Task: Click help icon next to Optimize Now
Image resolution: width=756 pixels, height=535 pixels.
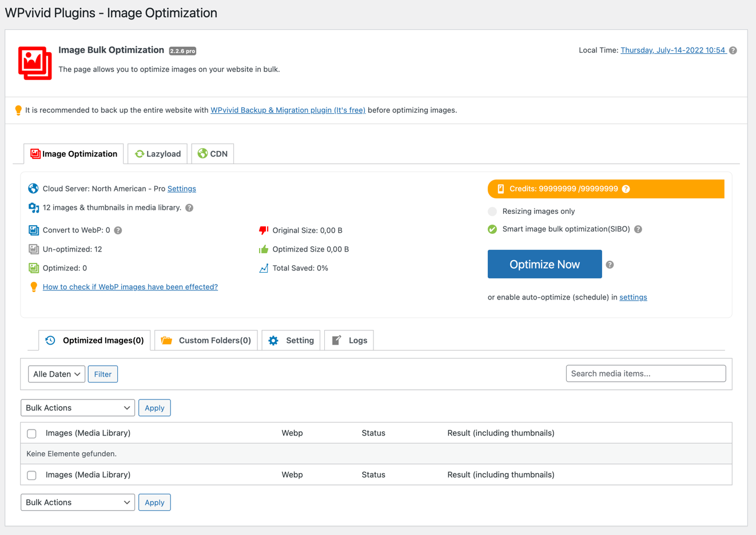Action: tap(610, 265)
